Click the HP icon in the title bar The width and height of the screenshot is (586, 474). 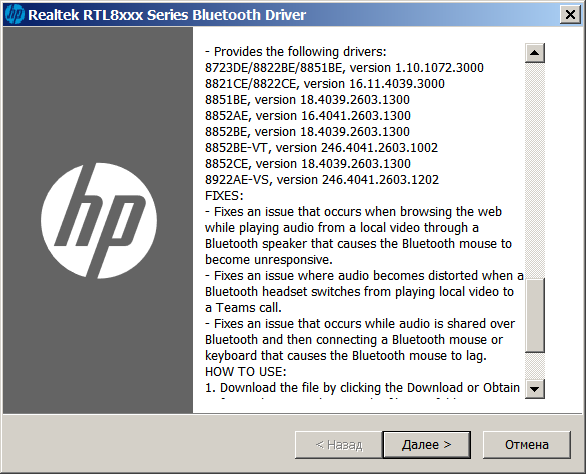(x=15, y=15)
